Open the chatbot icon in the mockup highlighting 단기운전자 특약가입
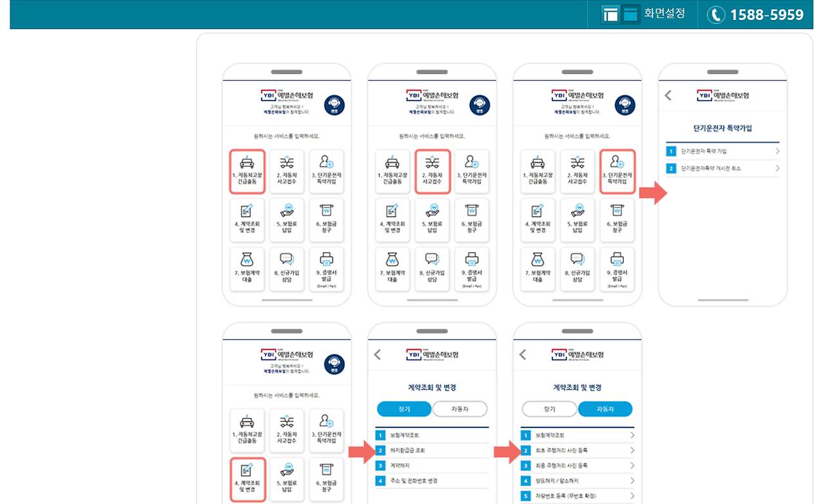 click(x=625, y=104)
